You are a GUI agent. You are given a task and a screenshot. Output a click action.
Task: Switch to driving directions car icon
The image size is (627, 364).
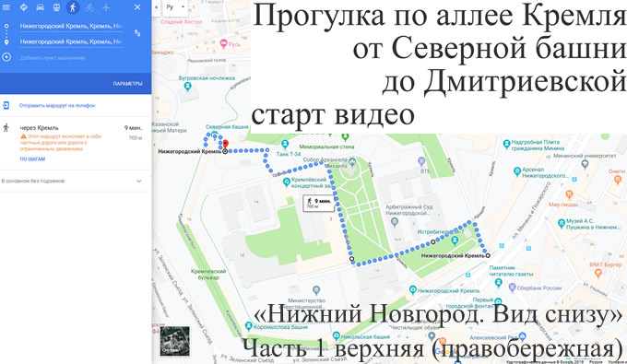pos(40,7)
